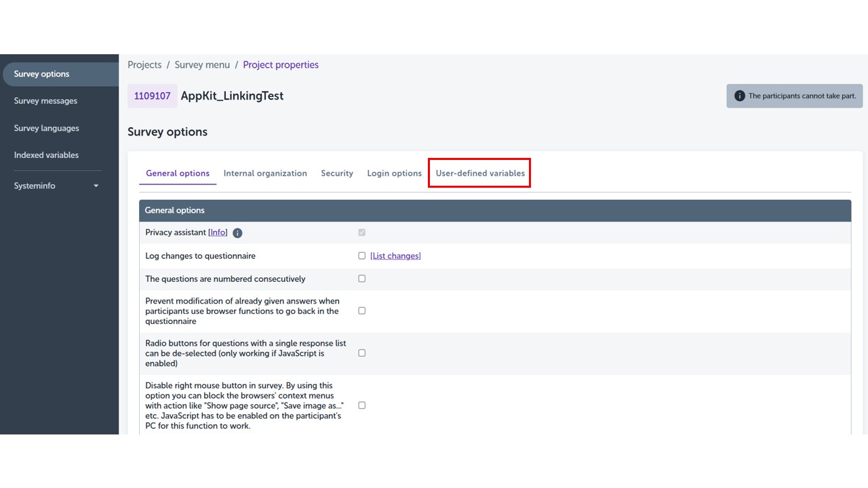Enable Log changes to questionnaire checkbox
This screenshot has height=488, width=868.
[361, 256]
